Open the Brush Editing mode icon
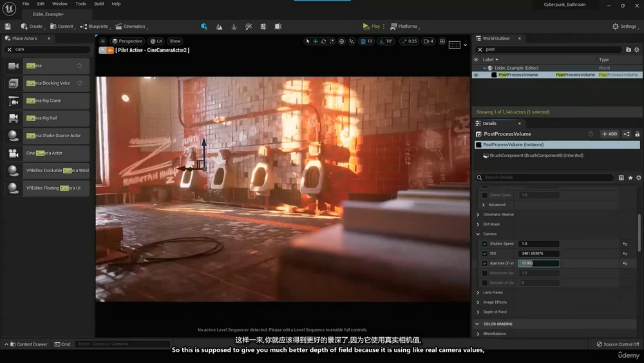Image resolution: width=644 pixels, height=363 pixels. point(278,26)
